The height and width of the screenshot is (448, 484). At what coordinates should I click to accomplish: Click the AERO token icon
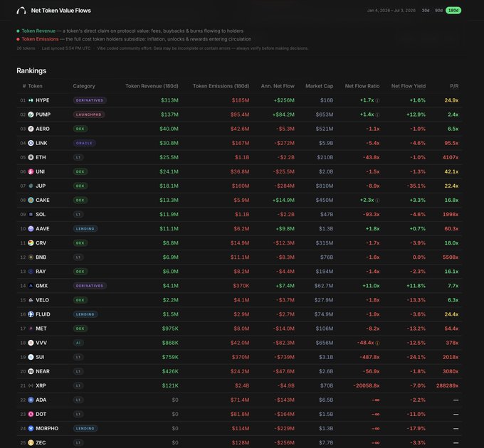tap(31, 129)
